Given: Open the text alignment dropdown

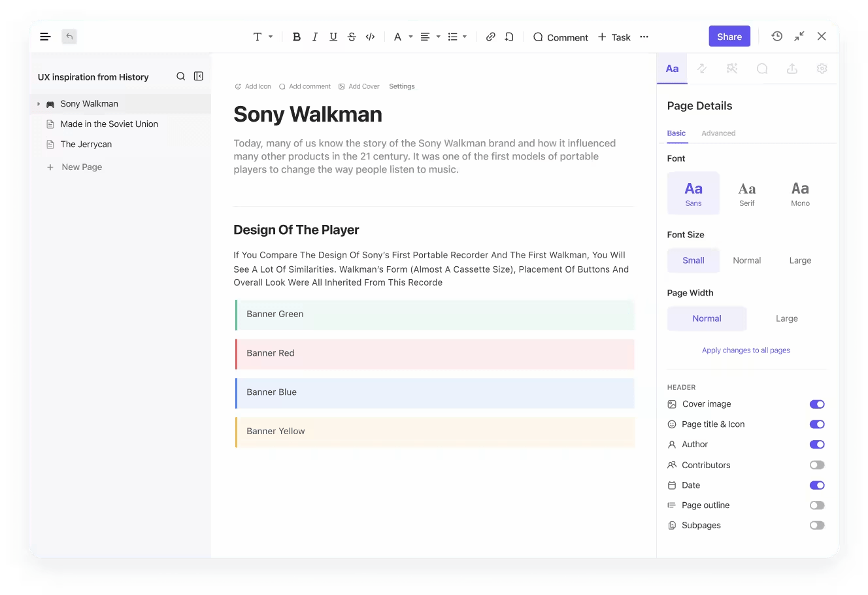Looking at the screenshot, I should [430, 37].
